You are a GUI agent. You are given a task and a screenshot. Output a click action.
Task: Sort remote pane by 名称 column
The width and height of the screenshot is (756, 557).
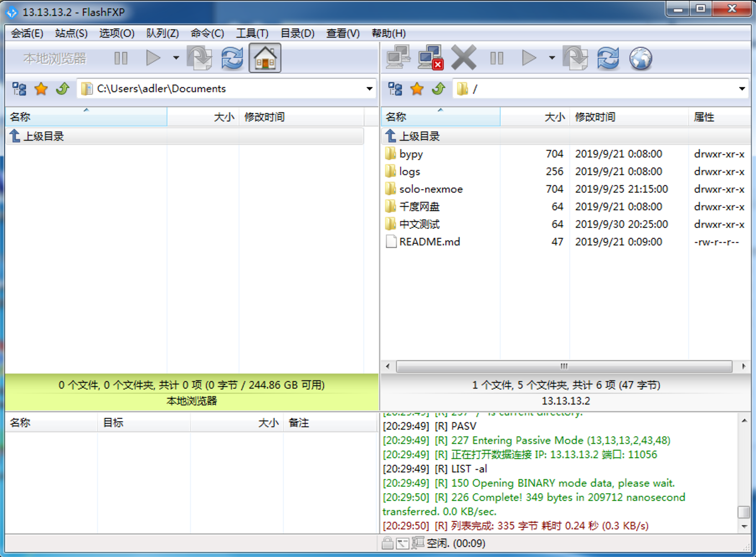441,117
